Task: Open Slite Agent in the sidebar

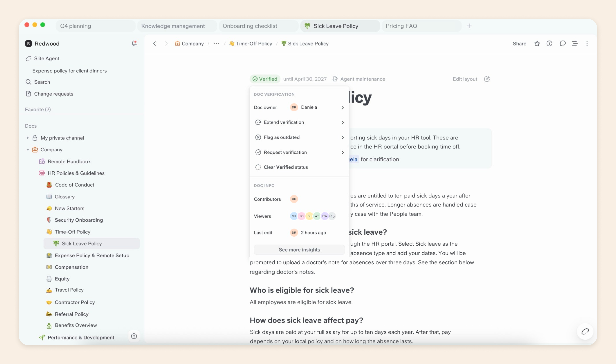Action: (x=42, y=58)
